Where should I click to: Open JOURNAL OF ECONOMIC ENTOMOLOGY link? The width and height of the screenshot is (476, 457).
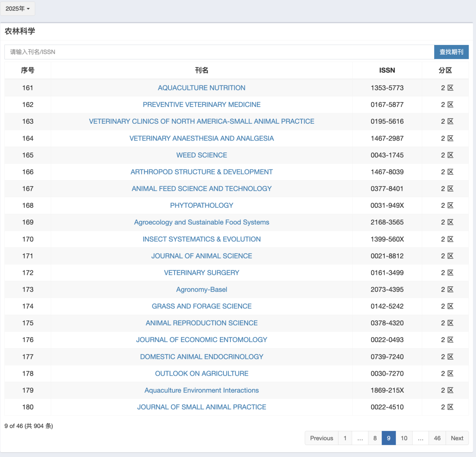point(201,339)
